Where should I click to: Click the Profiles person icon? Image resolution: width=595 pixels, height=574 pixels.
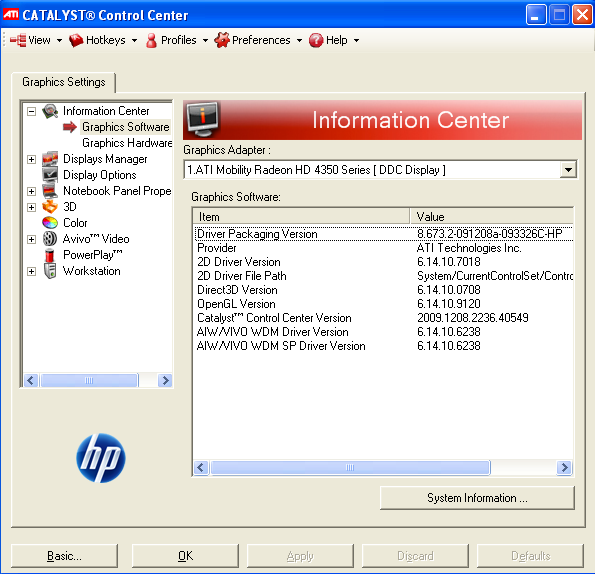[151, 40]
